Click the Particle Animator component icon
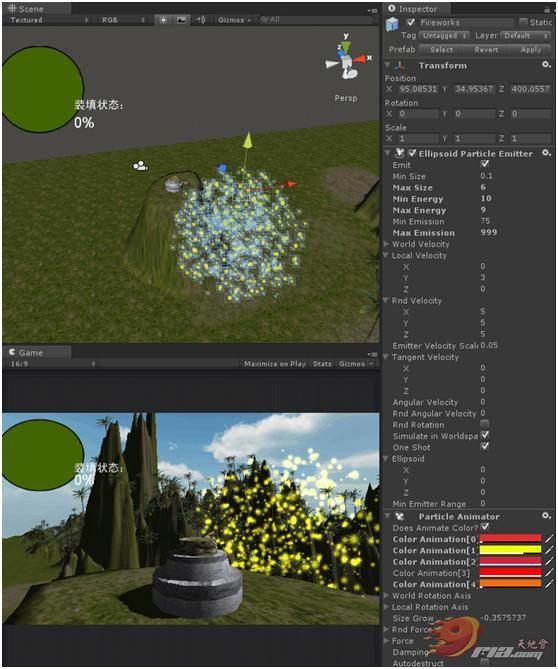Image resolution: width=558 pixels, height=669 pixels. (x=400, y=516)
